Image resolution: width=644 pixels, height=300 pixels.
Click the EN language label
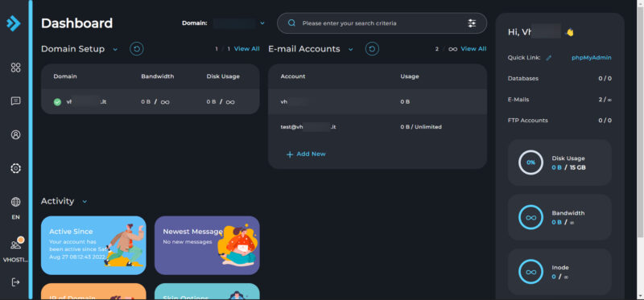click(15, 217)
